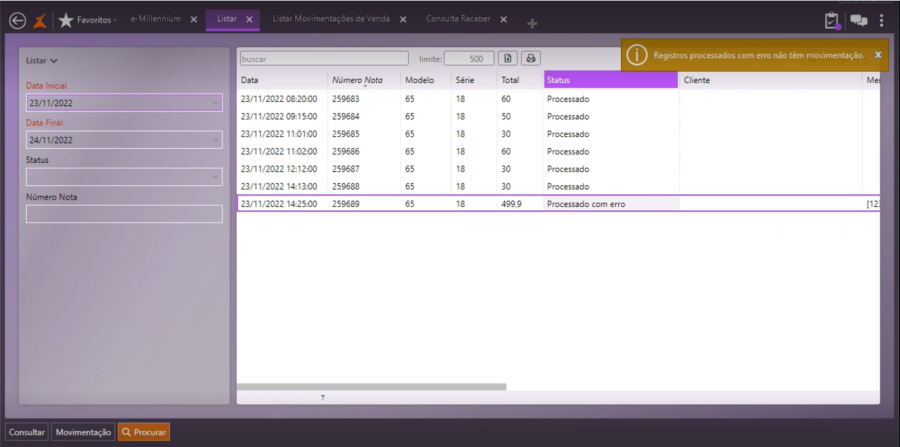Open the chat messages icon
This screenshot has width=900, height=447.
click(858, 20)
